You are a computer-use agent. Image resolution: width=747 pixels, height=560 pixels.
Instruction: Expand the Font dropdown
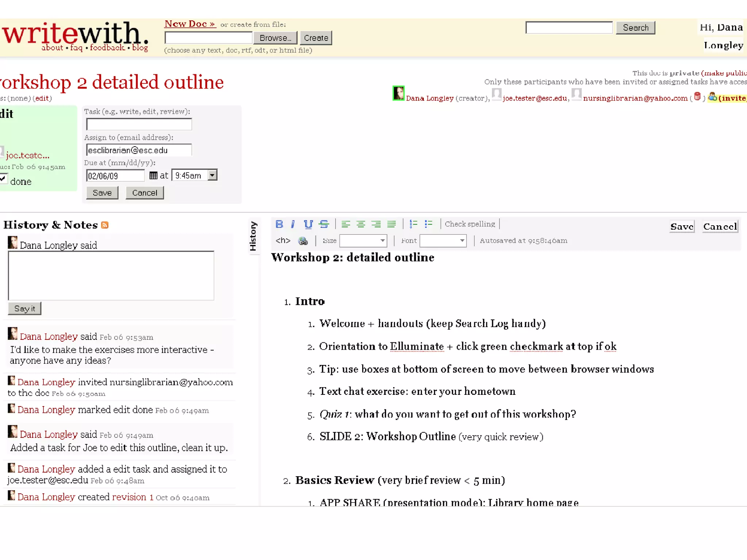462,241
